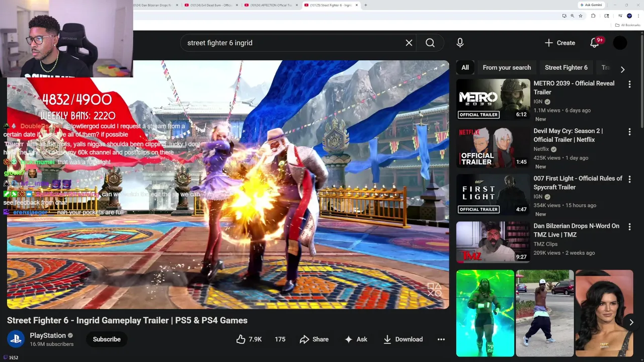Click the 16.9M subscribers text

coord(51,344)
